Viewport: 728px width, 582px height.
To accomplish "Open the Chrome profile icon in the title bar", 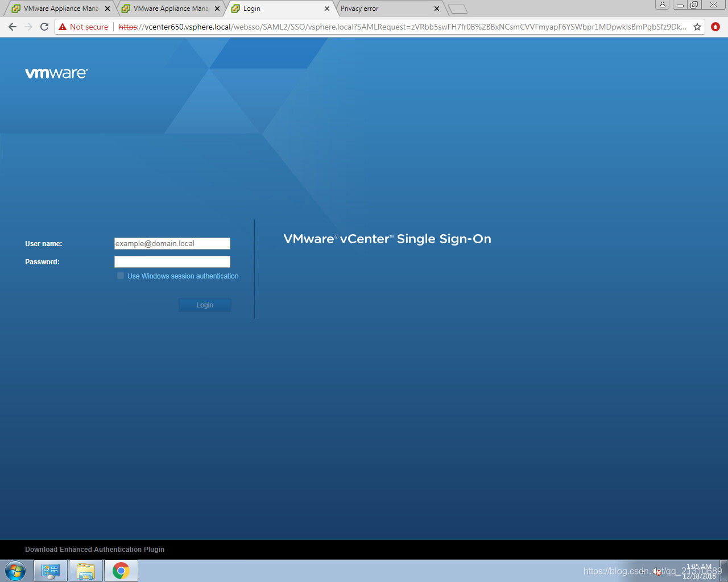I will tap(663, 5).
